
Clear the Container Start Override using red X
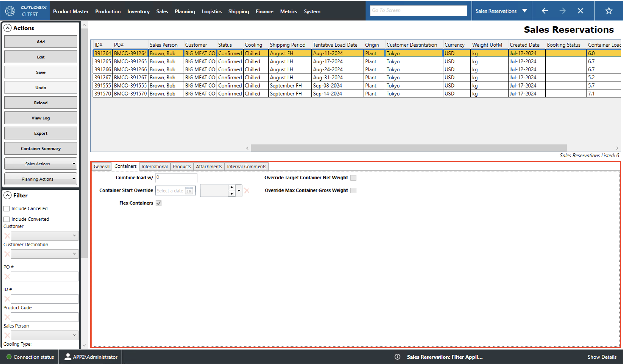(x=247, y=190)
